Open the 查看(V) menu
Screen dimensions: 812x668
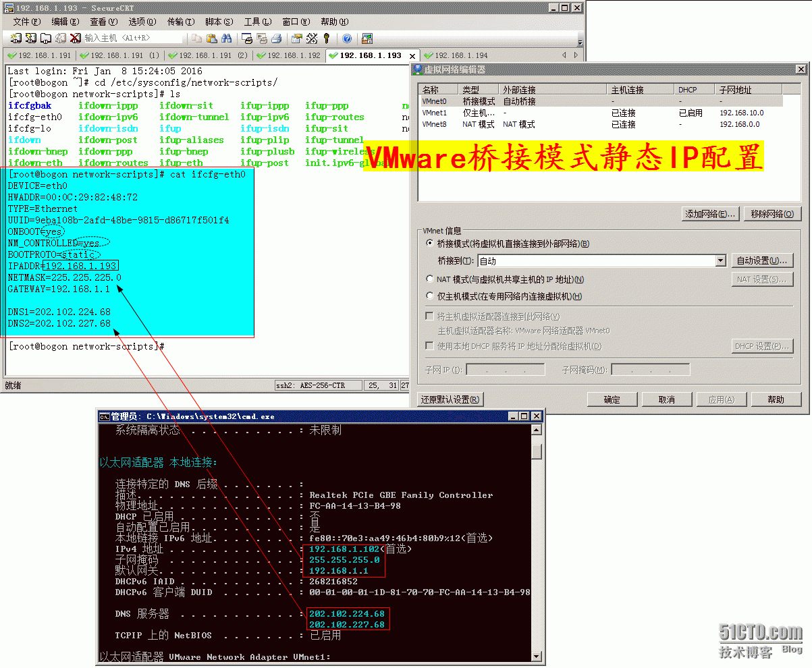(x=104, y=22)
